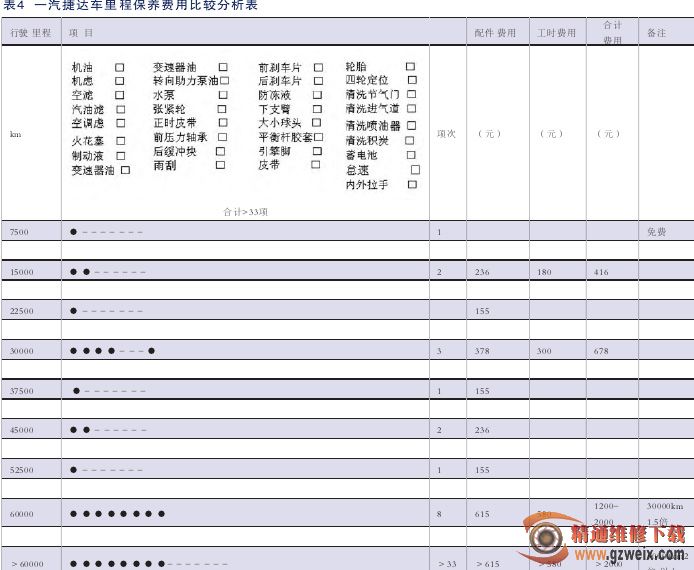
Task: Tick the 后刹车片 checkbox
Action: [318, 81]
